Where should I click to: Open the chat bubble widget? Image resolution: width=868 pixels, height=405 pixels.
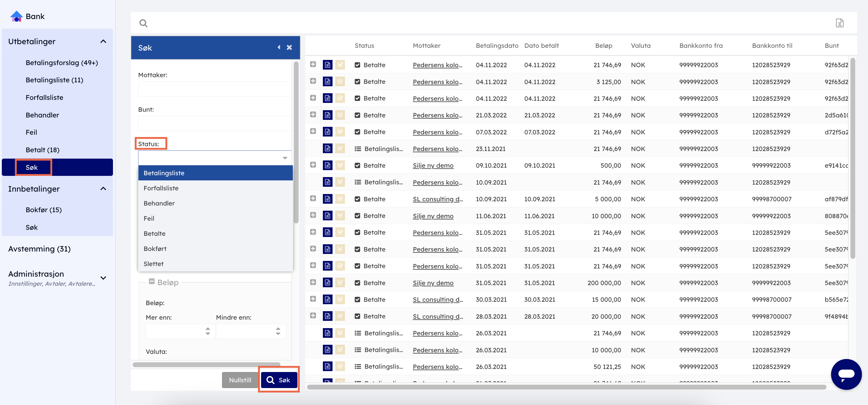[x=846, y=374]
